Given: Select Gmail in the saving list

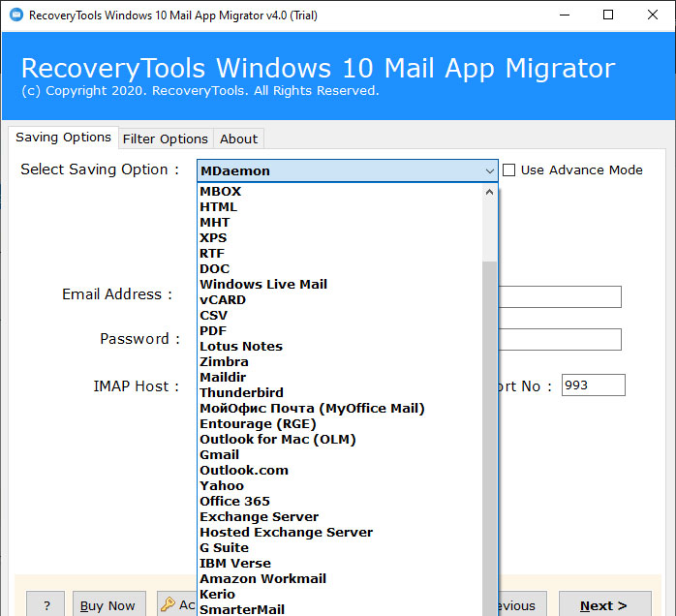Looking at the screenshot, I should [x=340, y=455].
